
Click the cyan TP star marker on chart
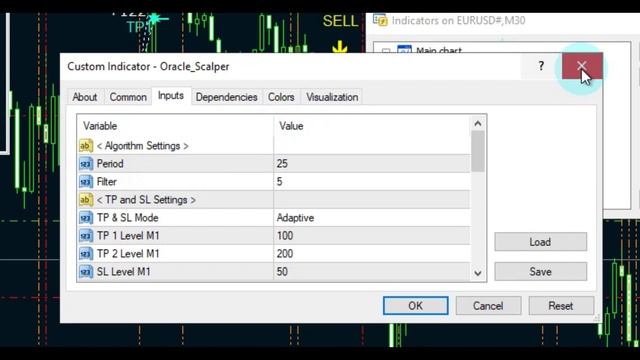pos(155,19)
